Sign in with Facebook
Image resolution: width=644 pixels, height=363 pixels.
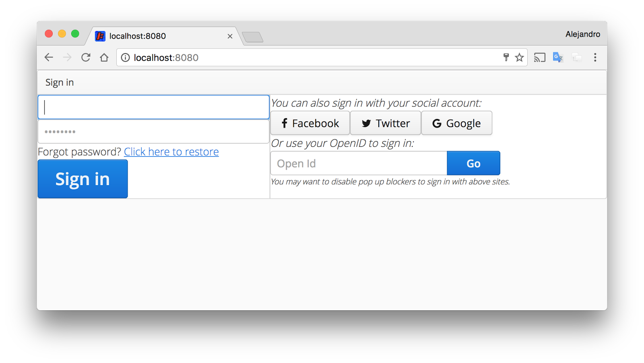click(310, 123)
